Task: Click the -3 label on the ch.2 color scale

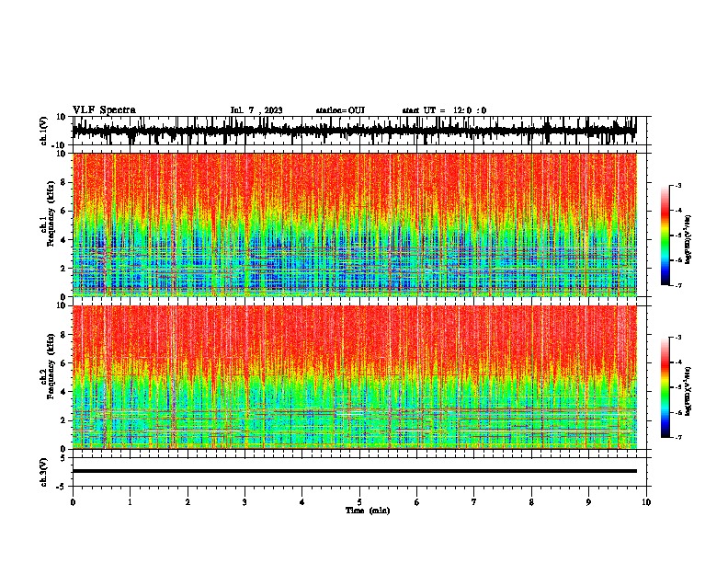Action: 677,338
